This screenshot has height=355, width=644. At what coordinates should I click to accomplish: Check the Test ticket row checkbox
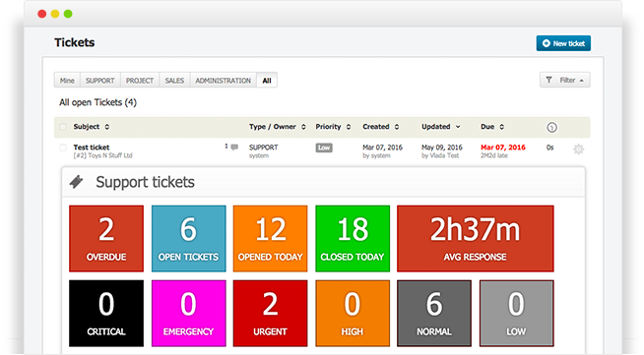(63, 148)
